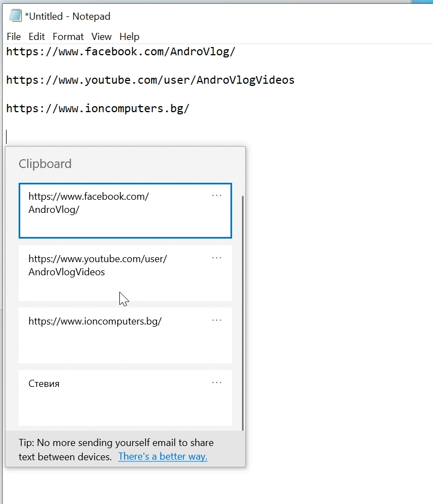Click the clipboard panel vertical scrollbar
Image resolution: width=433 pixels, height=504 pixels.
pos(243,313)
